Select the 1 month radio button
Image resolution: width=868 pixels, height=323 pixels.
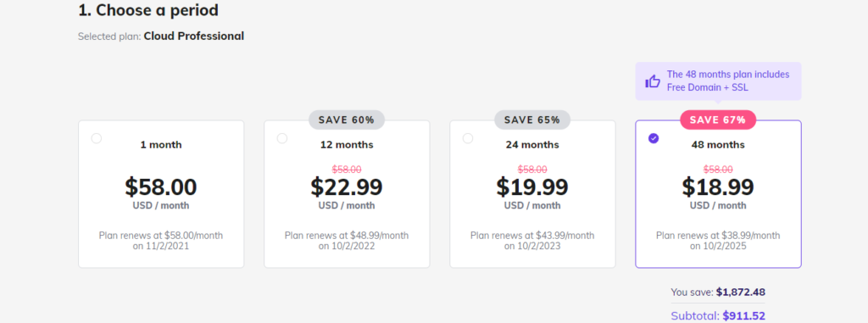click(x=97, y=138)
